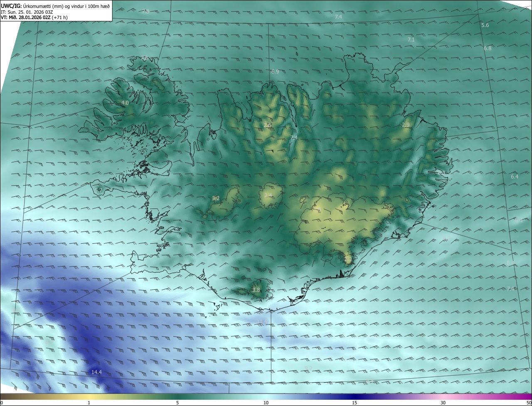Click the 15 tick on the color scale
The height and width of the screenshot is (406, 532).
355,403
